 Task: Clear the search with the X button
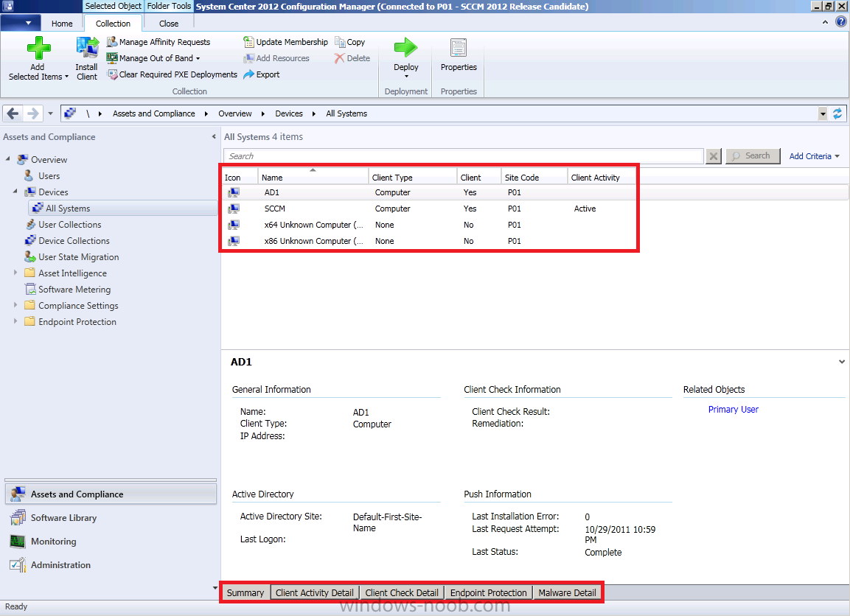714,156
